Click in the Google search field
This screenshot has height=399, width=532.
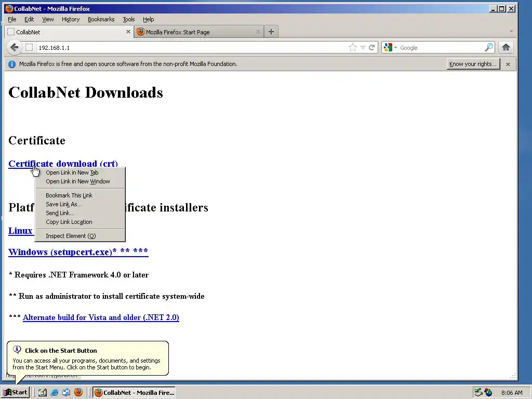[x=441, y=47]
